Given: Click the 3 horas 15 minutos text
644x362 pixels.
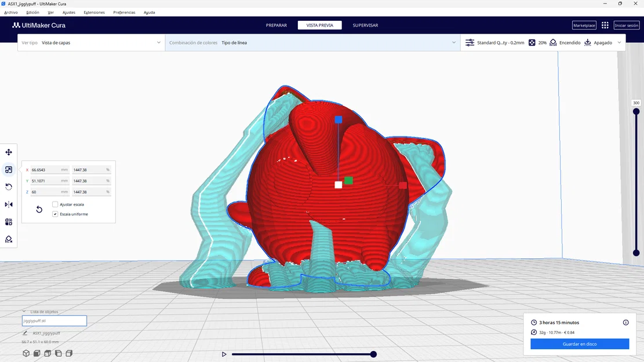Looking at the screenshot, I should click(x=559, y=323).
